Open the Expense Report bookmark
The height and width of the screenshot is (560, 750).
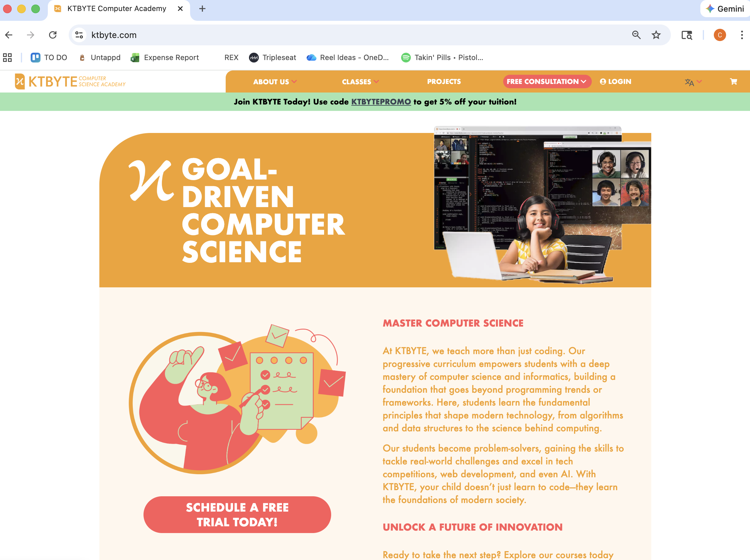[x=165, y=58]
